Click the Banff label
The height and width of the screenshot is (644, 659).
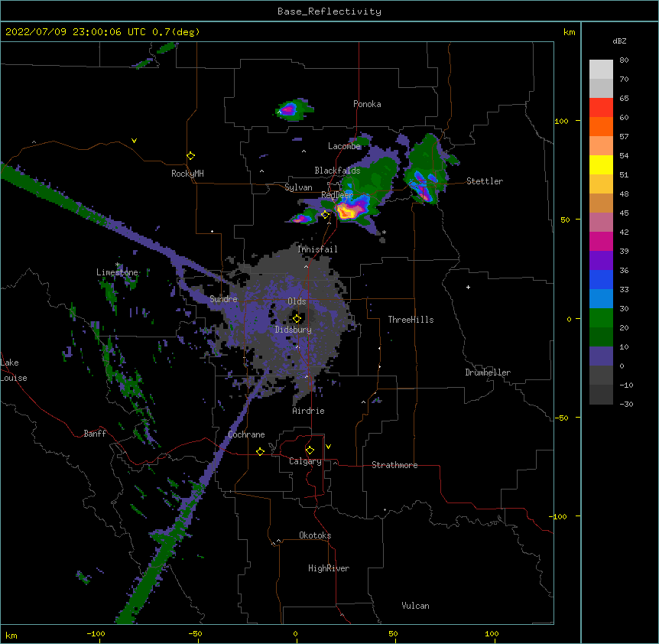click(x=95, y=434)
